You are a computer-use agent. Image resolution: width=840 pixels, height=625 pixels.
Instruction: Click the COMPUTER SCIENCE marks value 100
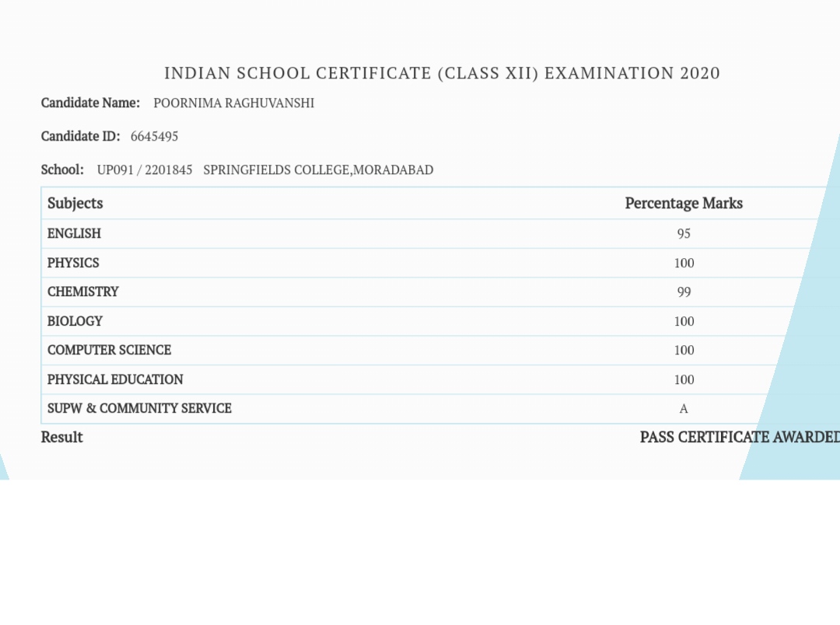[684, 351]
